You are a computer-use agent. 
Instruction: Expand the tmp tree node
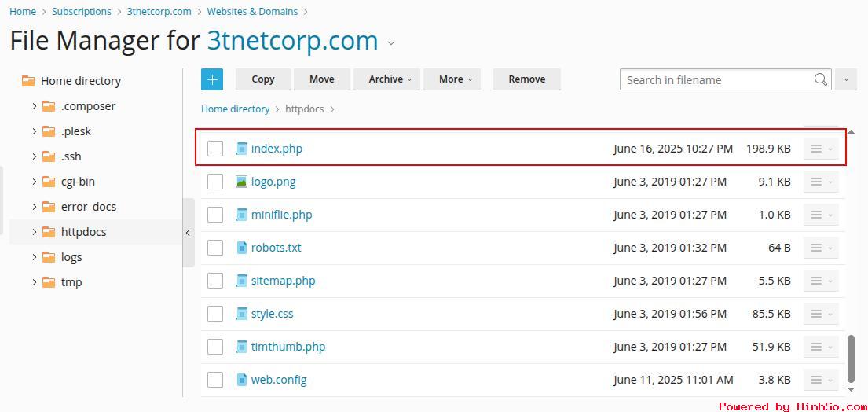pyautogui.click(x=35, y=281)
